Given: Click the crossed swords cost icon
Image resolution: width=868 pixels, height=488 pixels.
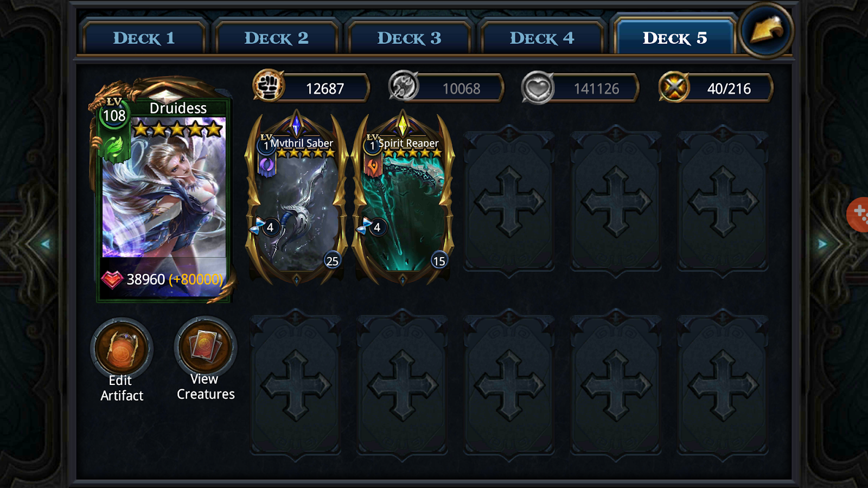Looking at the screenshot, I should point(674,87).
